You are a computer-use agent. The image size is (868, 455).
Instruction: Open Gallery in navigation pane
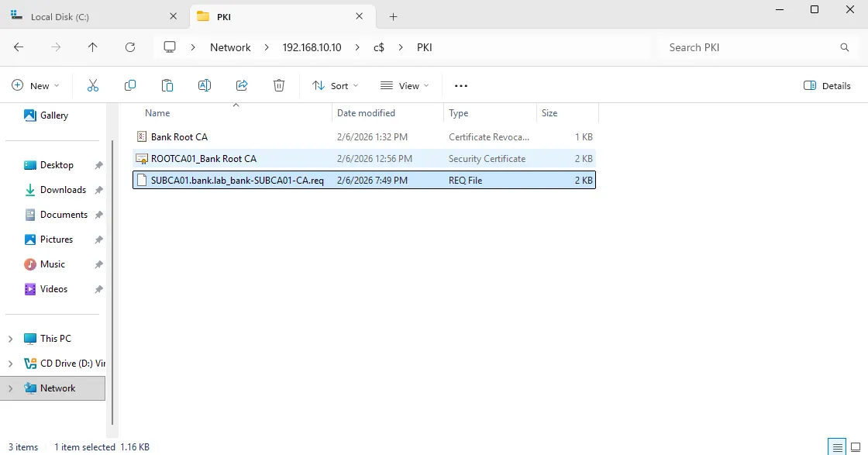pyautogui.click(x=53, y=115)
